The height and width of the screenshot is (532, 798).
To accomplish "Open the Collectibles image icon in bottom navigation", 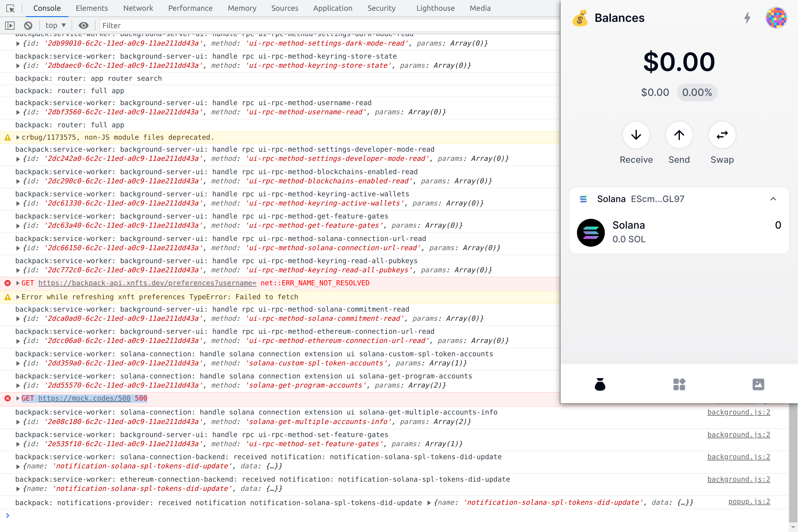I will (758, 384).
